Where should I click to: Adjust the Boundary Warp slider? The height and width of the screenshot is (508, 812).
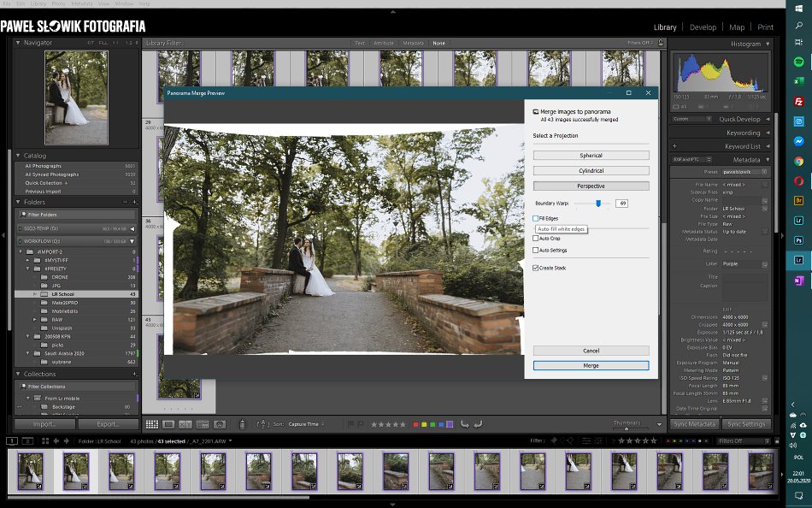pos(598,204)
